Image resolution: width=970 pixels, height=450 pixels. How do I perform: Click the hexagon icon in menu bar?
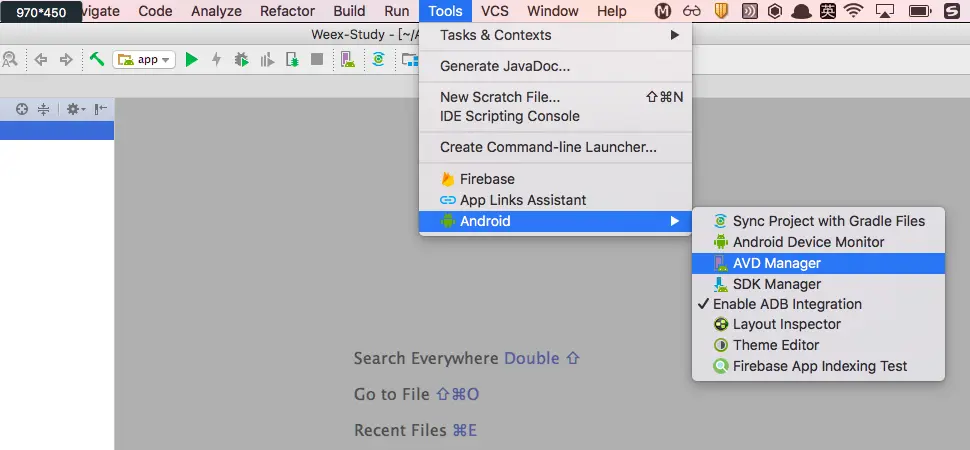click(x=775, y=11)
